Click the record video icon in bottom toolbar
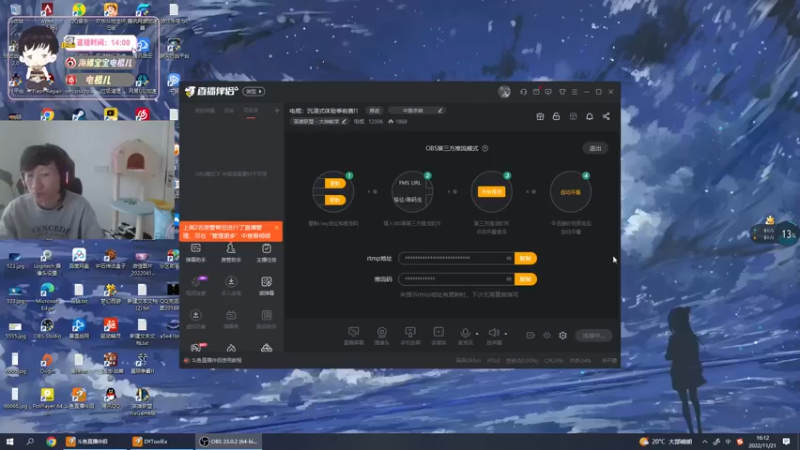Viewport: 800px width, 450px height. coord(530,335)
